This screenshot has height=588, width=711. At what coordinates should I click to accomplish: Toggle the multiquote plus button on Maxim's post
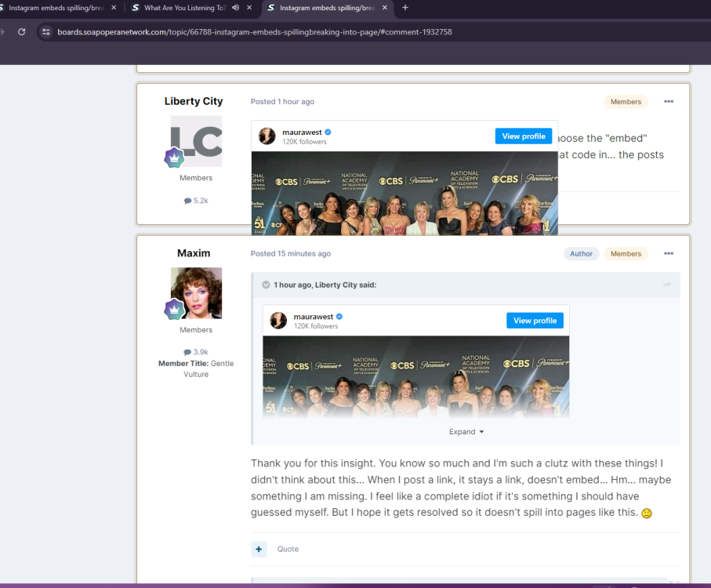(x=259, y=549)
